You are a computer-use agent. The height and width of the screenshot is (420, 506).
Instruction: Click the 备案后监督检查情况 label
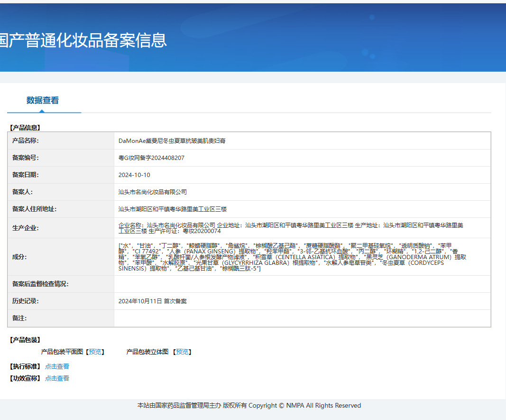tap(40, 284)
